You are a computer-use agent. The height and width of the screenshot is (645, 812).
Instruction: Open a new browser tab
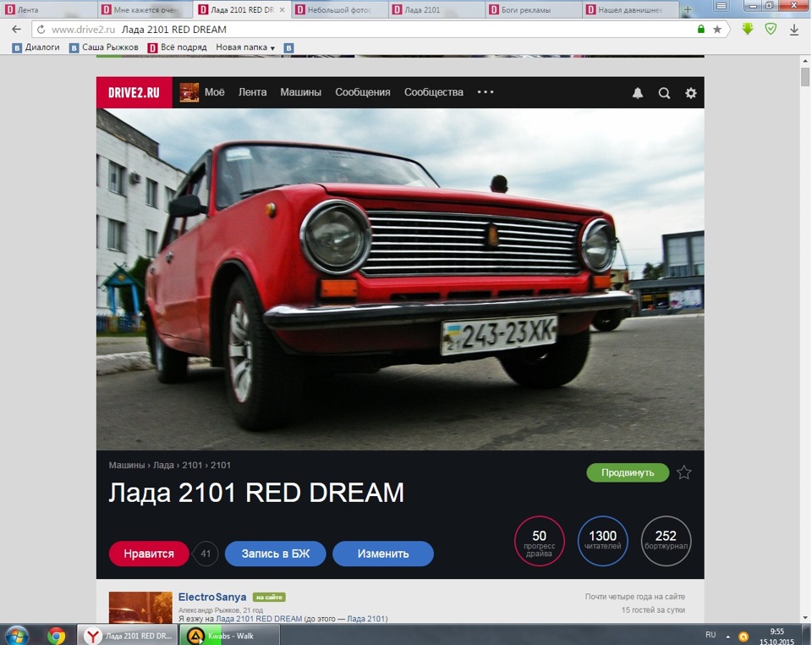tap(688, 9)
